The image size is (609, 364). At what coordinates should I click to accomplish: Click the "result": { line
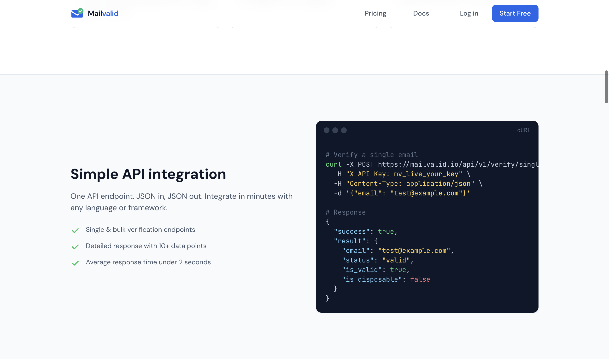pyautogui.click(x=355, y=241)
